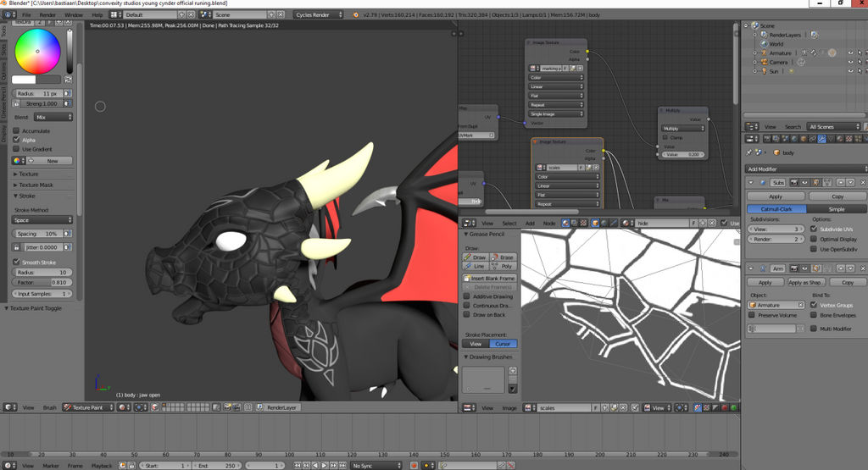Open image editor type selector
The height and width of the screenshot is (470, 868).
click(x=470, y=407)
